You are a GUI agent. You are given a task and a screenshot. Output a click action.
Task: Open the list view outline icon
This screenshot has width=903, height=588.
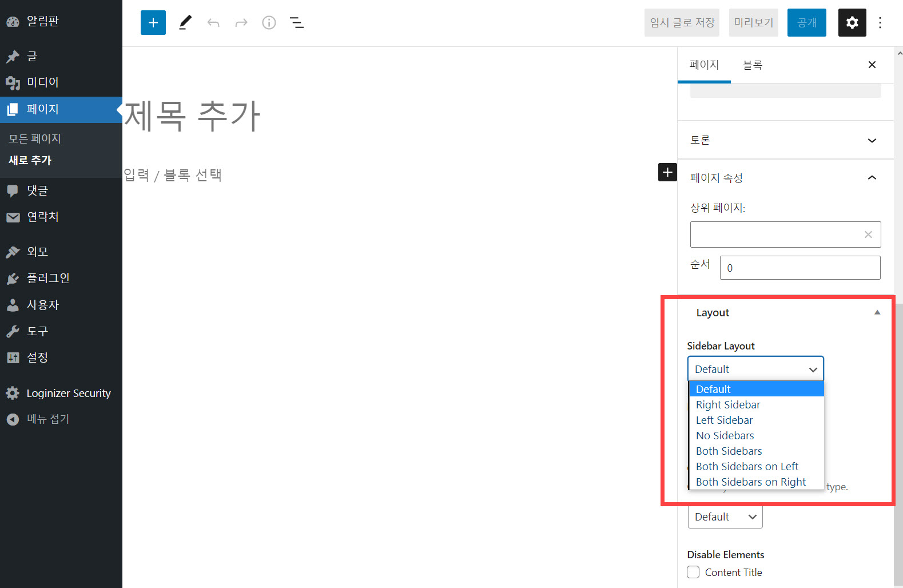coord(297,22)
